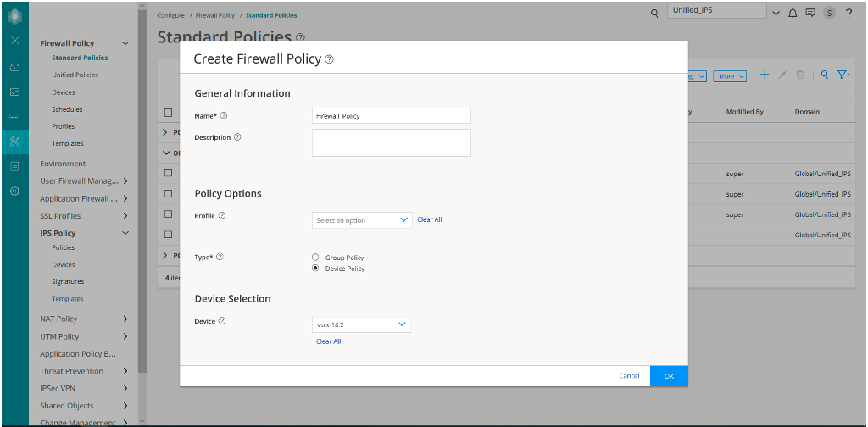Expand the NAT Policy menu section
868x427 pixels.
tap(83, 319)
